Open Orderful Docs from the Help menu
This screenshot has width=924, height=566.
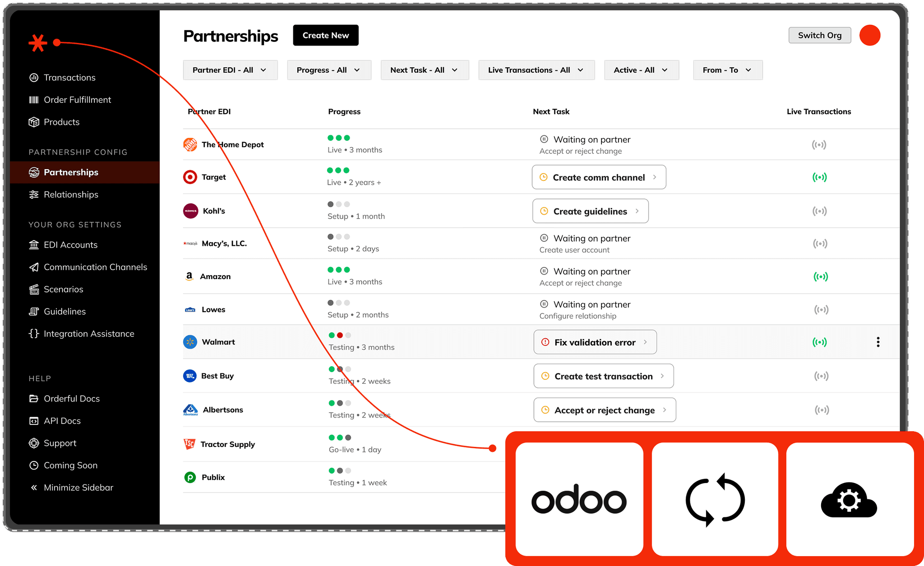72,399
